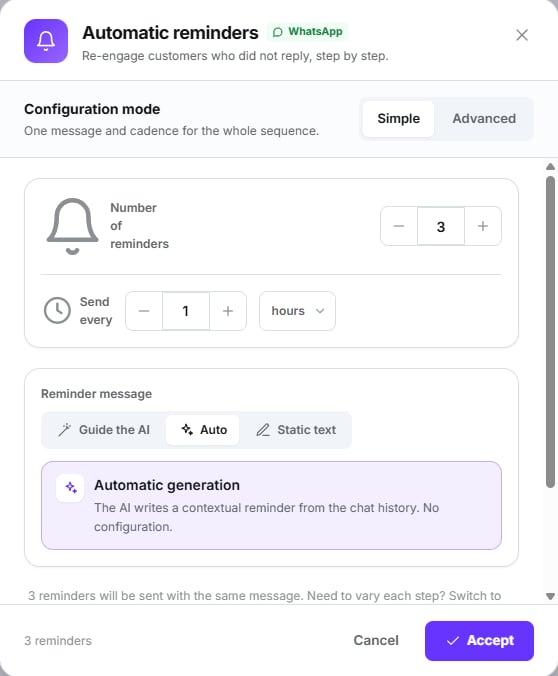Image resolution: width=558 pixels, height=676 pixels.
Task: Click the purple bell icon in header
Action: click(x=46, y=41)
